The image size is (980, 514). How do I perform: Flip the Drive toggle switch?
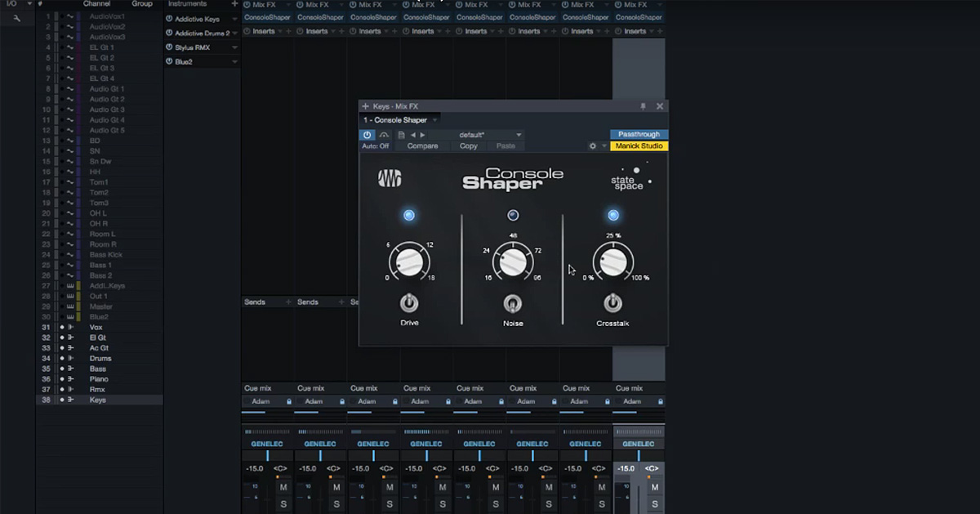pos(409,303)
